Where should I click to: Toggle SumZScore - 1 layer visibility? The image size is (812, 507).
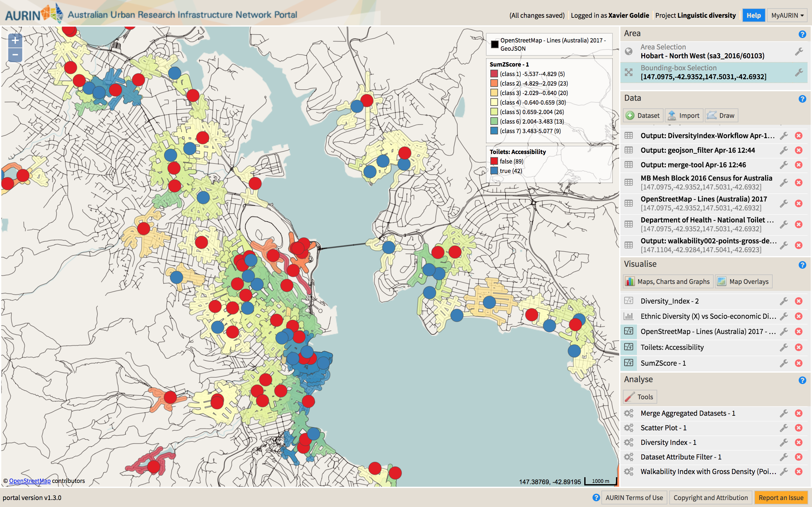pos(628,363)
